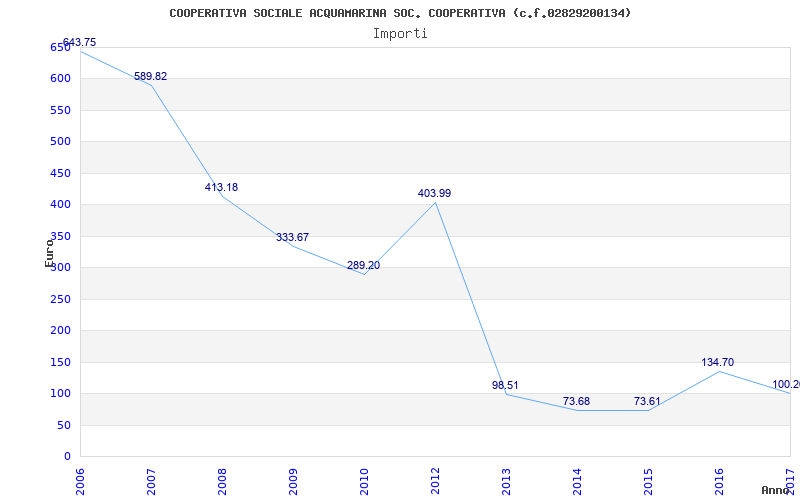Image resolution: width=800 pixels, height=500 pixels.
Task: Click the 2009 x-axis year label
Action: (x=293, y=480)
